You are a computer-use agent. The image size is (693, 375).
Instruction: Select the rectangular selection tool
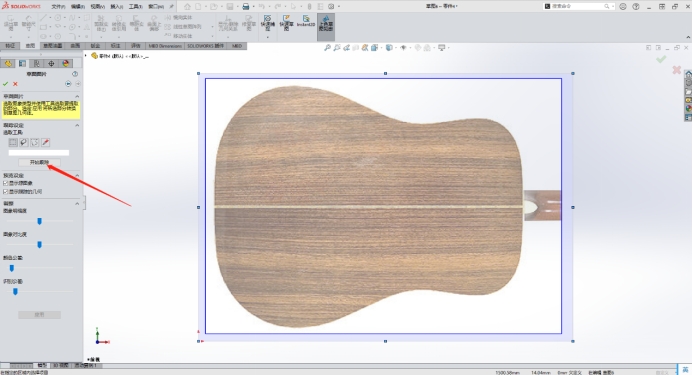[13, 142]
